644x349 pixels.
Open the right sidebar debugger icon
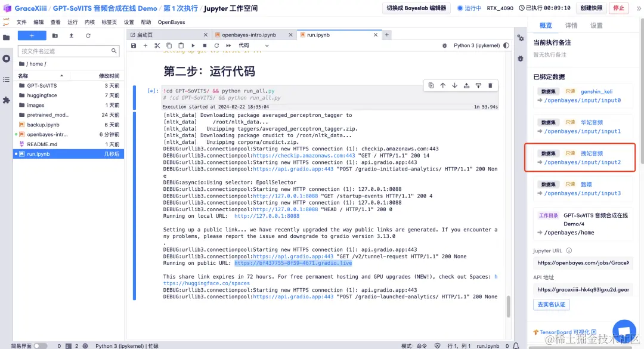click(521, 59)
